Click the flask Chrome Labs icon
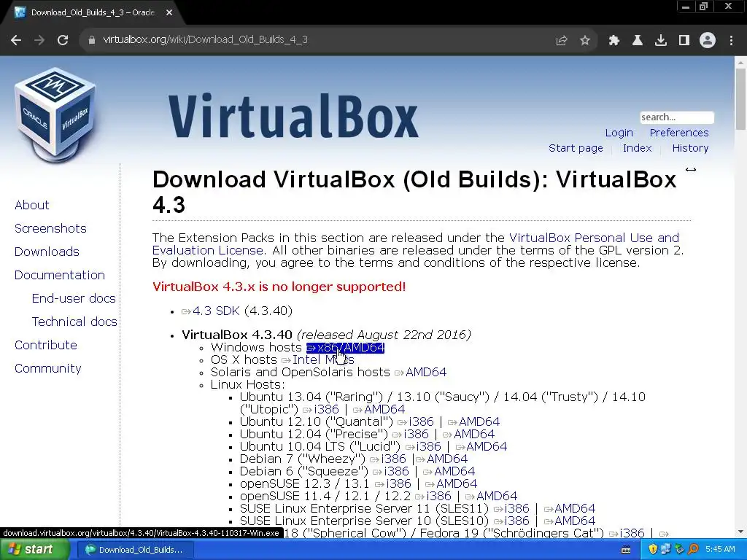Screen dimensions: 747x560 [638, 41]
